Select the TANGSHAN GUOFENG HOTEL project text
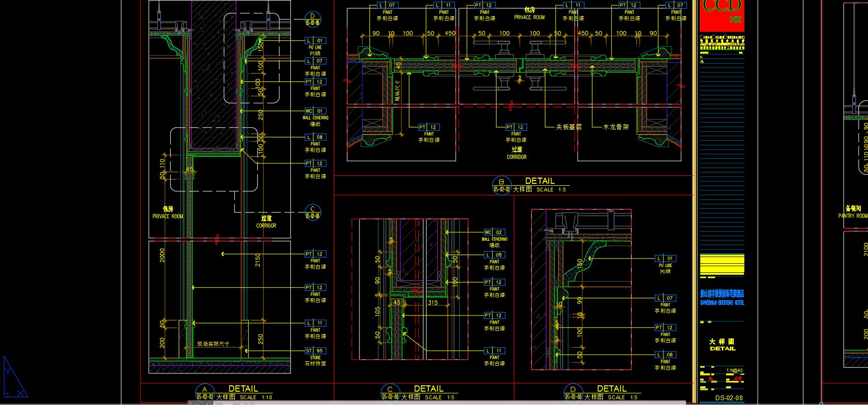 tap(722, 303)
